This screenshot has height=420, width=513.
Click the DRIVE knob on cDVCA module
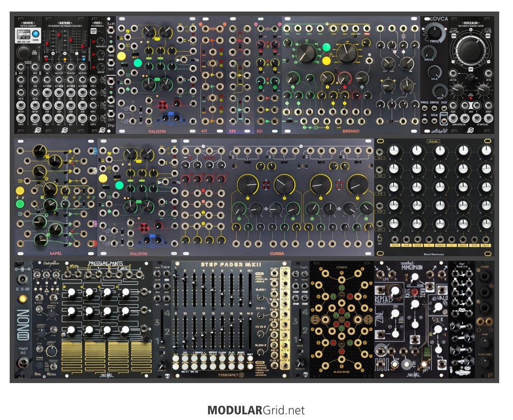[x=429, y=52]
